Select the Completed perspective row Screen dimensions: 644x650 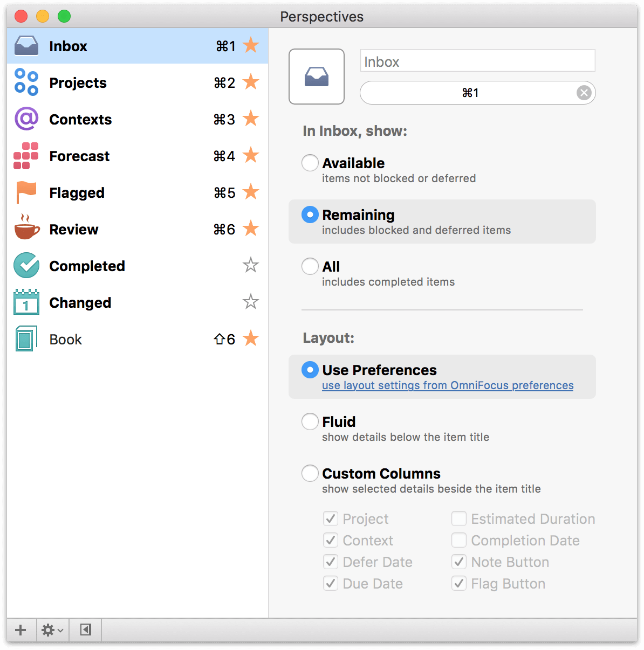click(x=138, y=266)
